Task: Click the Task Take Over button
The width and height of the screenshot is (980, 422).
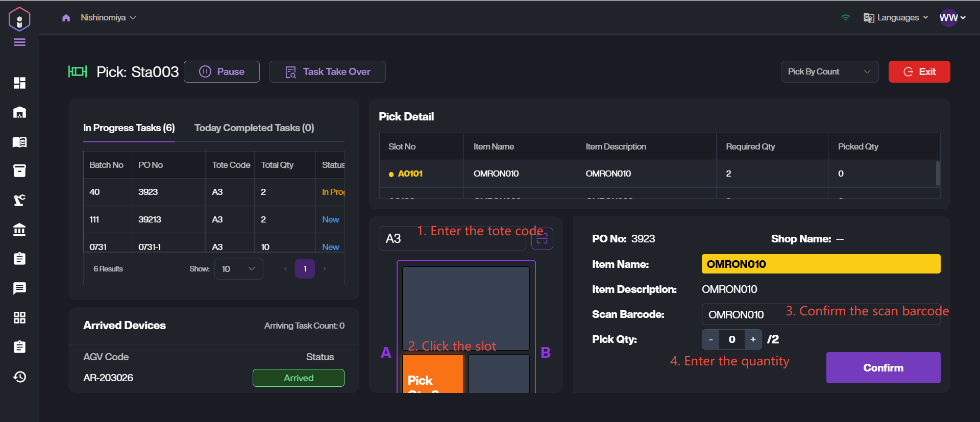Action: (x=327, y=72)
